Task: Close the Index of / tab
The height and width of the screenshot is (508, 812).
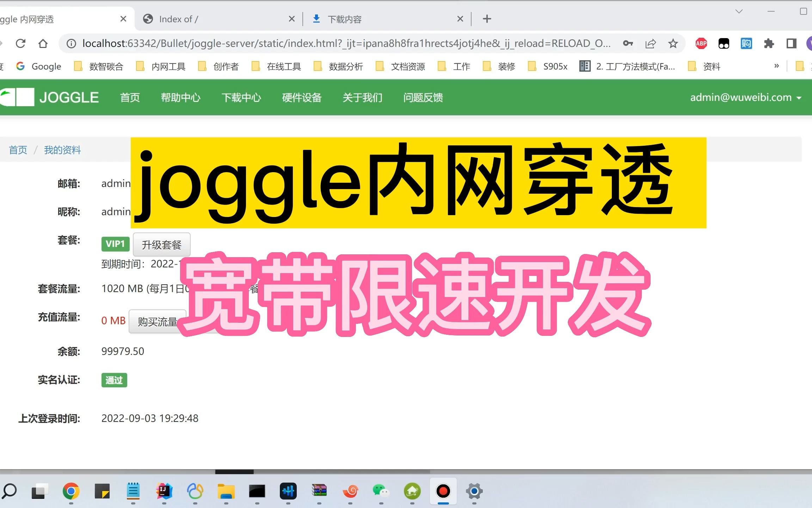Action: [x=292, y=19]
